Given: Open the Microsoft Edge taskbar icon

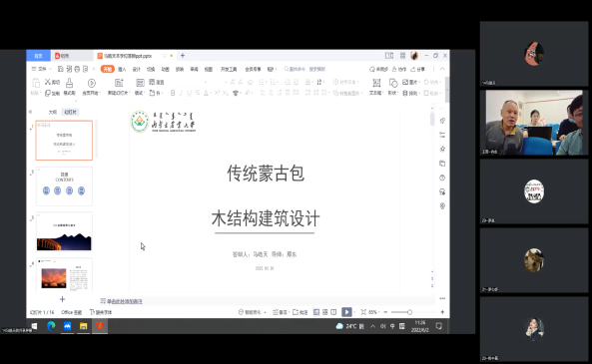Looking at the screenshot, I should 51,326.
